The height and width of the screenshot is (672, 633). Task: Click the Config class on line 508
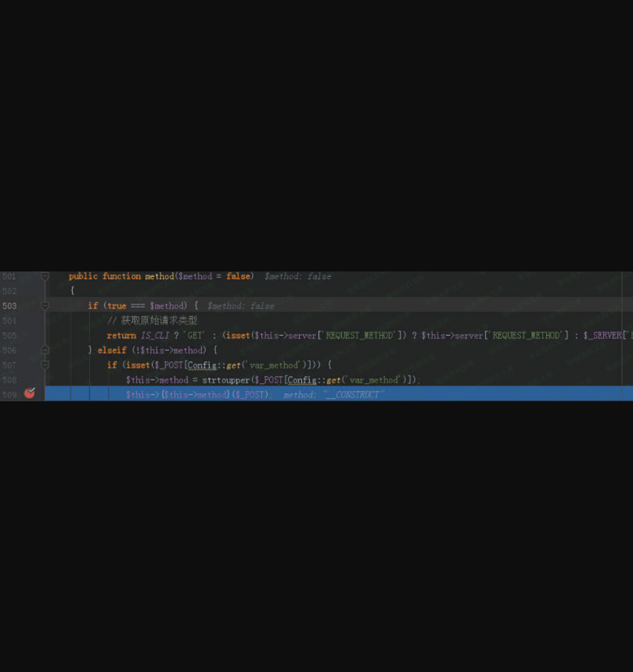coord(301,380)
